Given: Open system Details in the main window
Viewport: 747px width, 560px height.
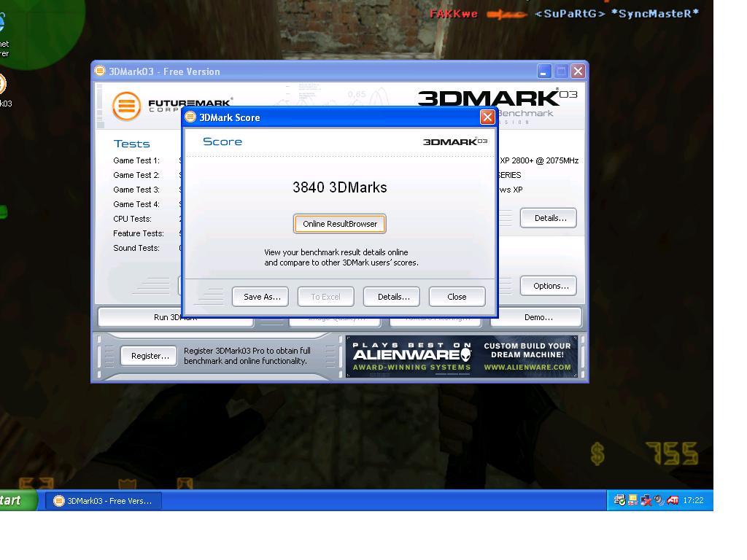Looking at the screenshot, I should [x=549, y=218].
